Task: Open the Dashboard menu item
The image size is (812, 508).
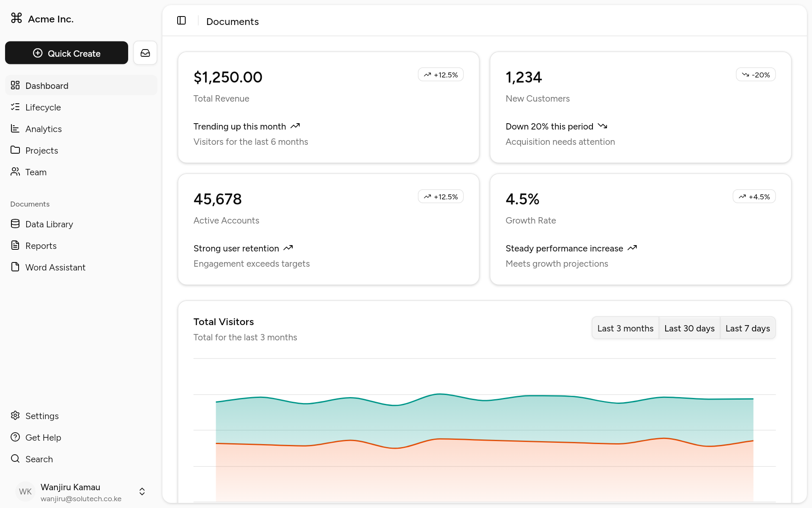Action: coord(81,86)
